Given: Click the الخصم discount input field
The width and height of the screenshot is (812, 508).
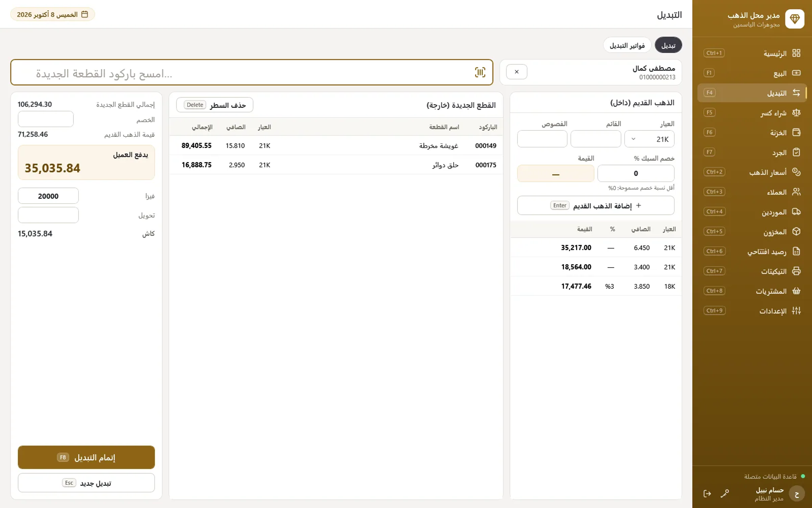Looking at the screenshot, I should (46, 119).
